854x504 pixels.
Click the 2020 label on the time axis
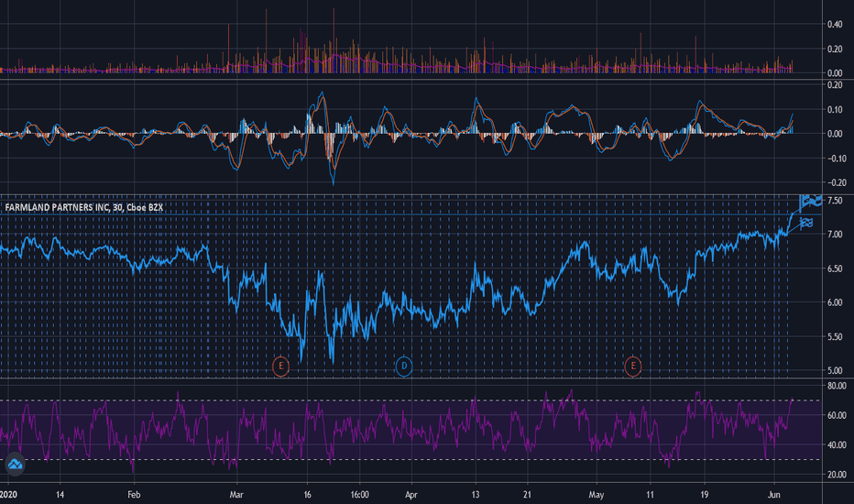point(8,495)
